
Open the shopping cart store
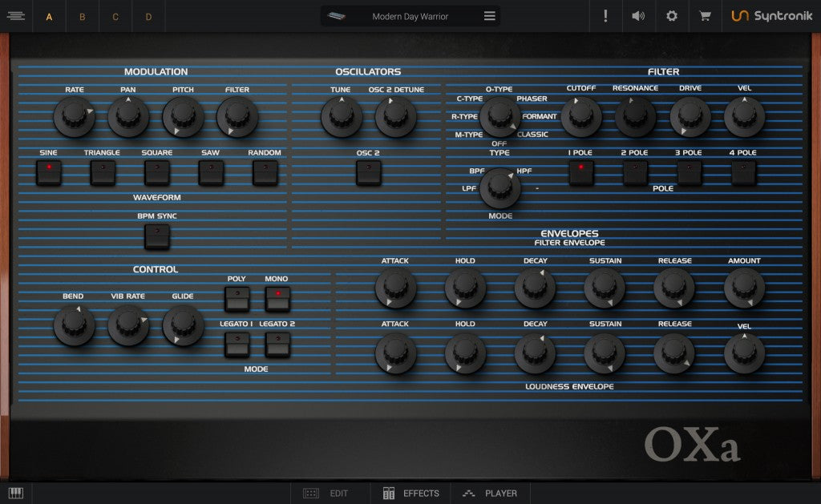click(704, 16)
